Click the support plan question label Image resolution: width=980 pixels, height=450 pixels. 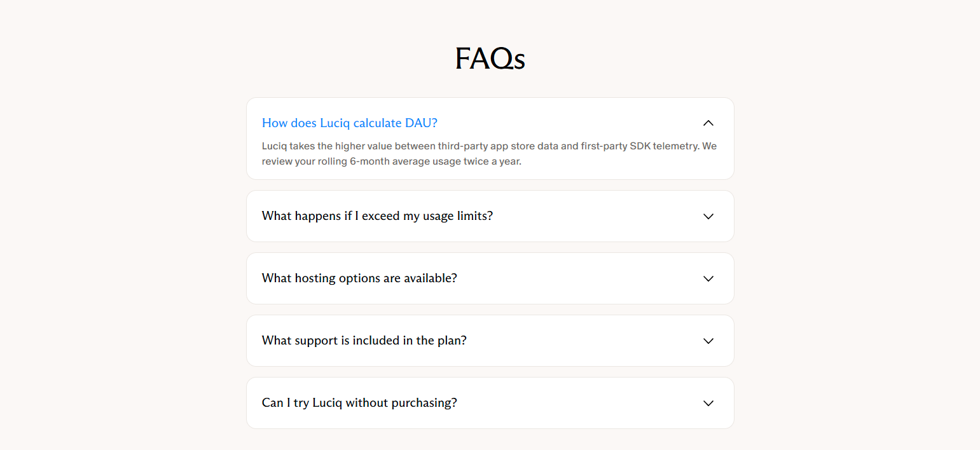[x=364, y=341]
